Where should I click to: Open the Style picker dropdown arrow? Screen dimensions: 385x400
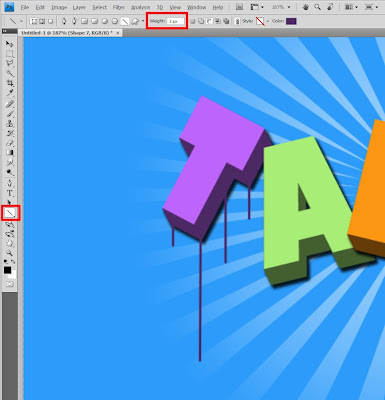point(268,21)
